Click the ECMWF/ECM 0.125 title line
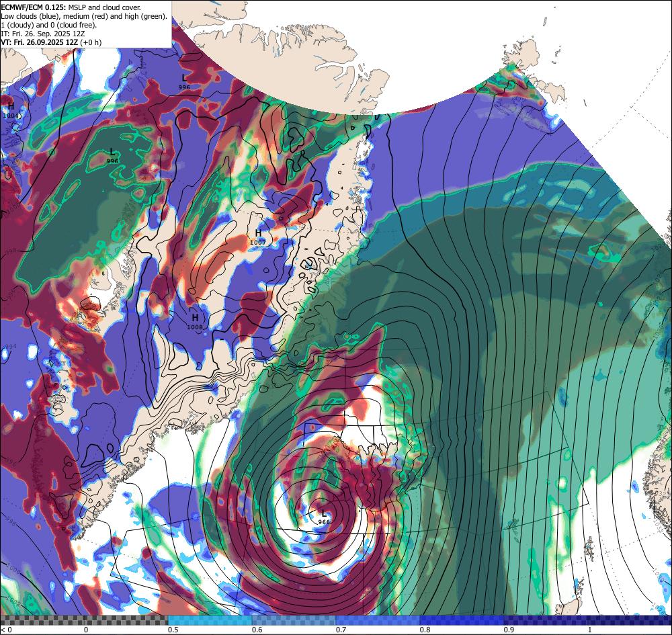The width and height of the screenshot is (672, 635). coord(71,7)
